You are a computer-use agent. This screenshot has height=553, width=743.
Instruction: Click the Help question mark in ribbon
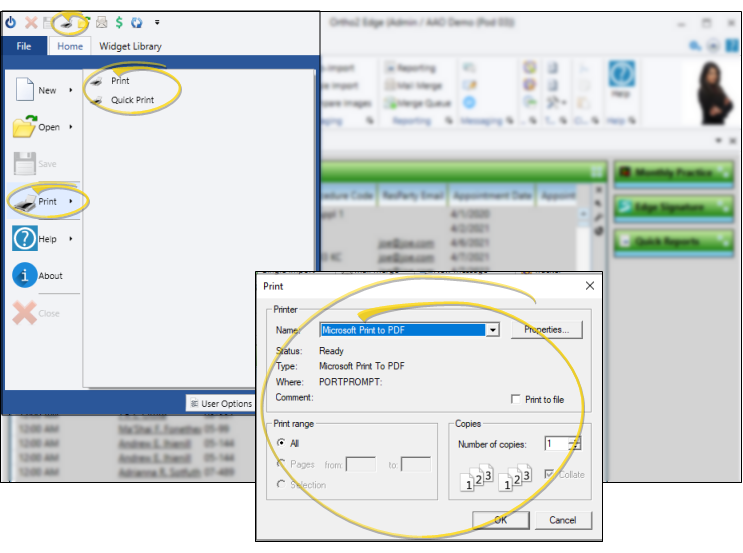tap(621, 77)
